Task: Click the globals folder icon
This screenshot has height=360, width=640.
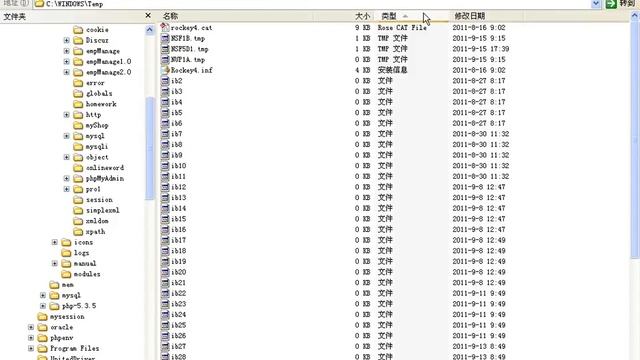Action: point(78,93)
